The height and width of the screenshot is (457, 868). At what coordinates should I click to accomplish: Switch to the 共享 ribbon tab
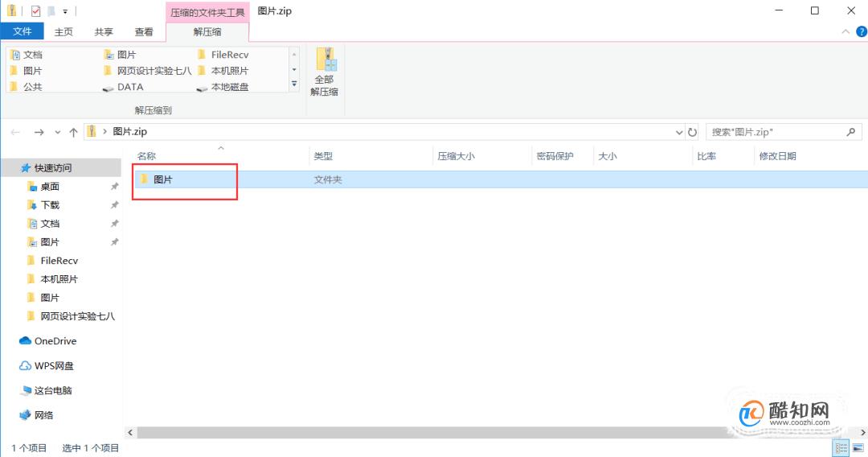pos(104,31)
